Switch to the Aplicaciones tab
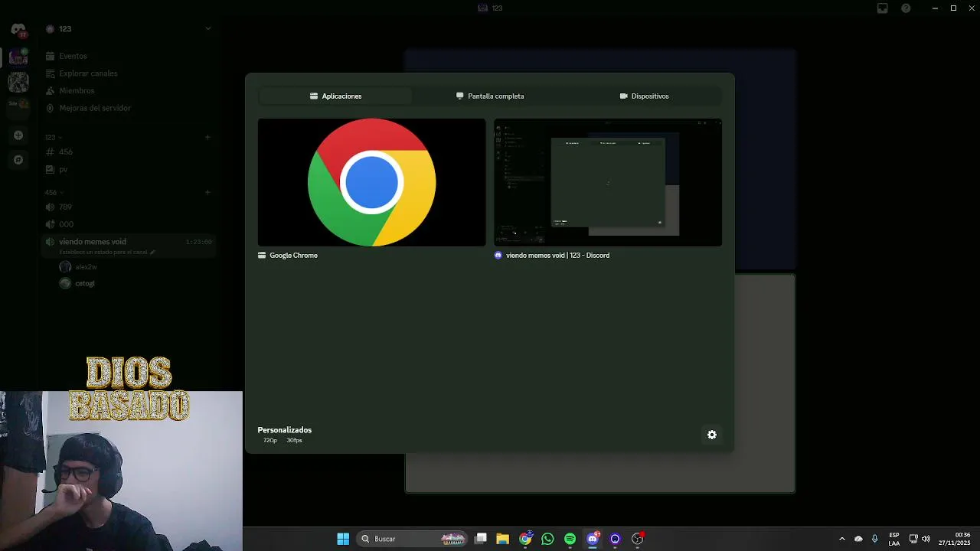Screen dimensions: 980x551 335,96
